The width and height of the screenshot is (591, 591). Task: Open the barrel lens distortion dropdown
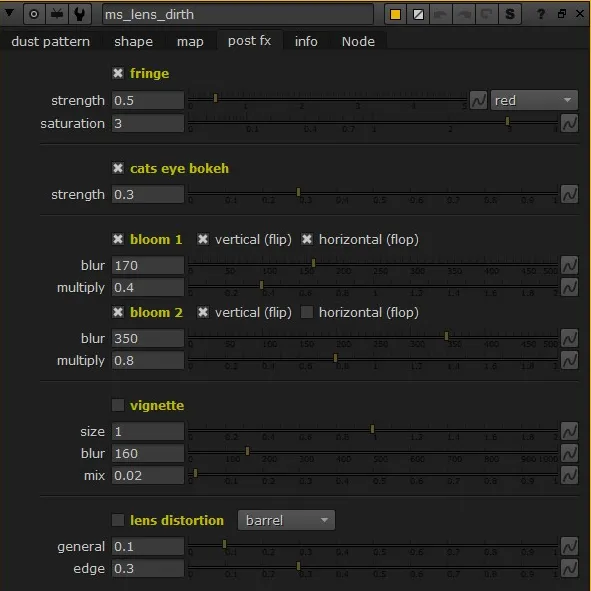[286, 520]
